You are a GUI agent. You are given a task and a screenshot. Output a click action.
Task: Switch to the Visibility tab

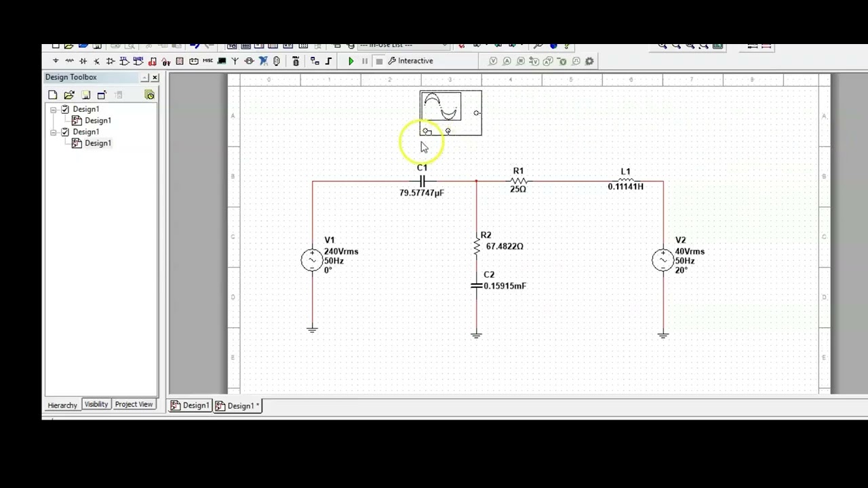click(96, 404)
